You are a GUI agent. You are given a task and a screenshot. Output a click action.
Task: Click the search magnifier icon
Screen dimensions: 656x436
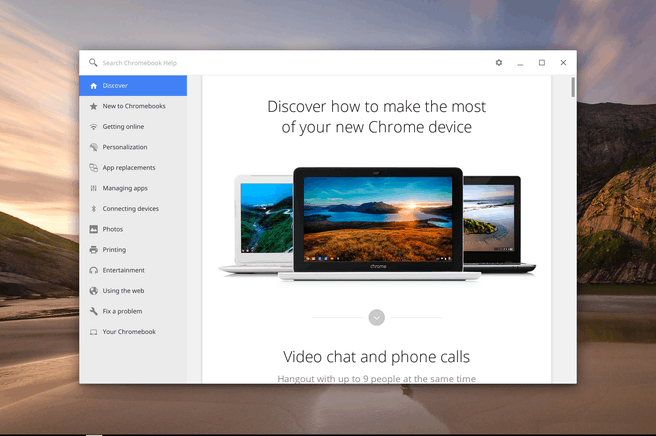click(93, 63)
